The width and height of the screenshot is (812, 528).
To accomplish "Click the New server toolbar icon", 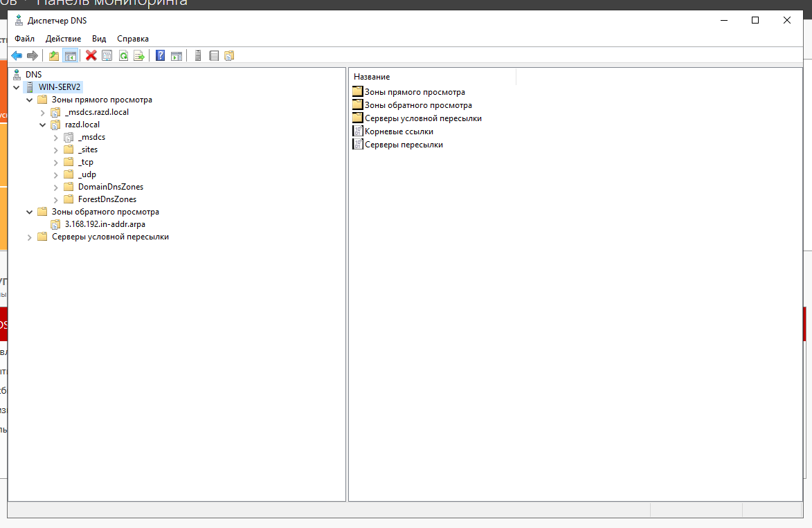I will [x=198, y=55].
